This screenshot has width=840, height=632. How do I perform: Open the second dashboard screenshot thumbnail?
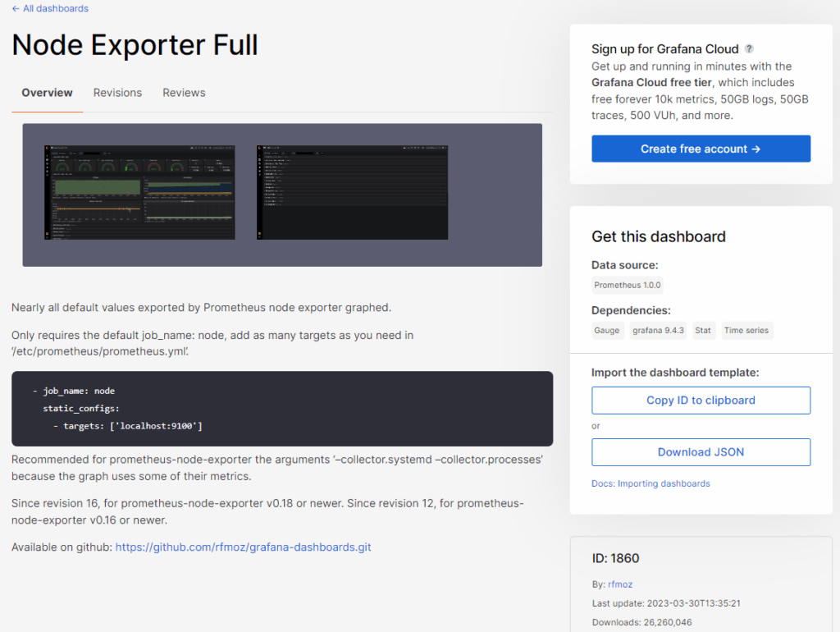(352, 192)
